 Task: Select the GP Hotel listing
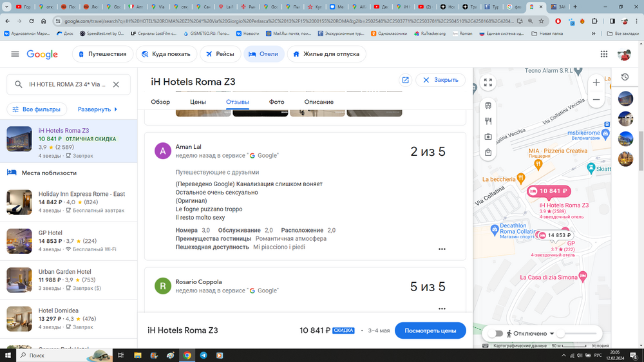pyautogui.click(x=69, y=241)
